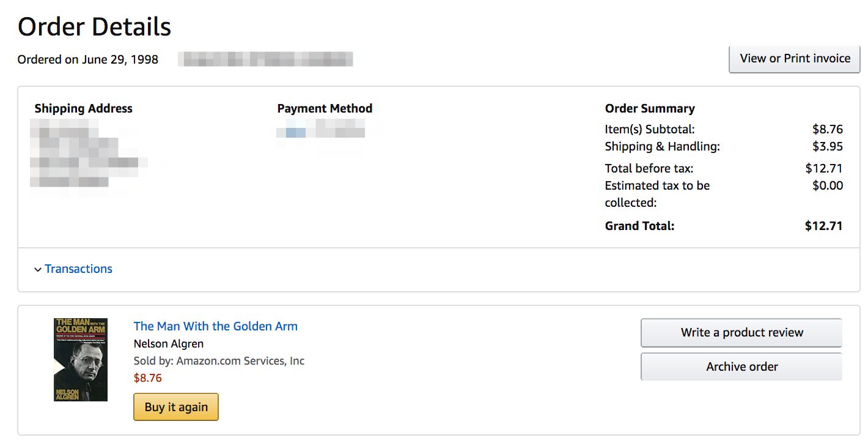Click Write a product review button

pos(741,333)
